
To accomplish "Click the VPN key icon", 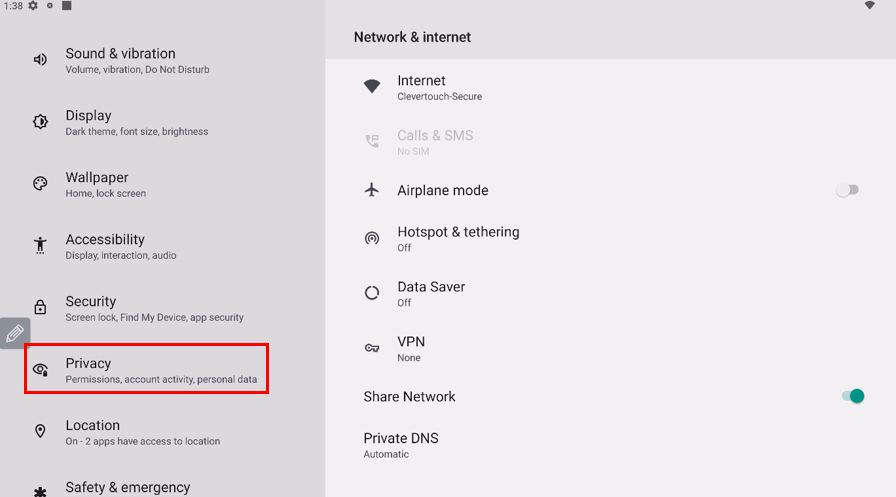I will click(372, 348).
